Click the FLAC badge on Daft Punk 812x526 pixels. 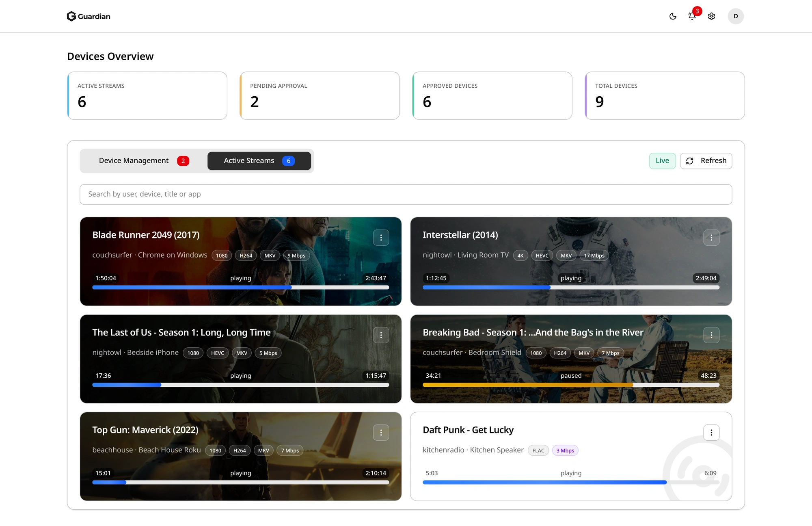(538, 450)
